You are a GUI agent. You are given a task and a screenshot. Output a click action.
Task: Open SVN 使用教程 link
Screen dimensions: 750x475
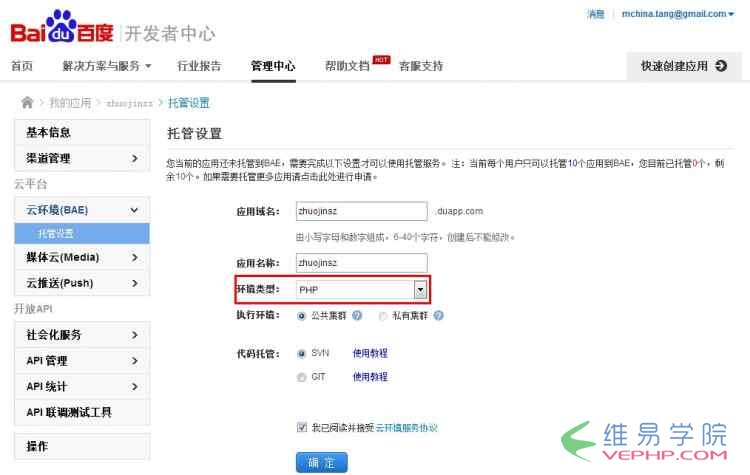tap(370, 353)
